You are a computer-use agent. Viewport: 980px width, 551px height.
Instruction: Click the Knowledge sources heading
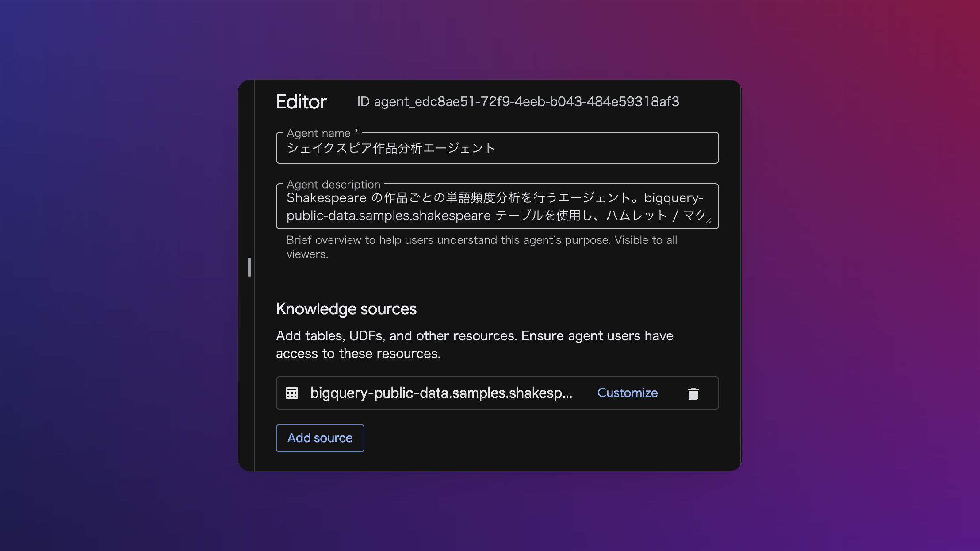coord(346,309)
